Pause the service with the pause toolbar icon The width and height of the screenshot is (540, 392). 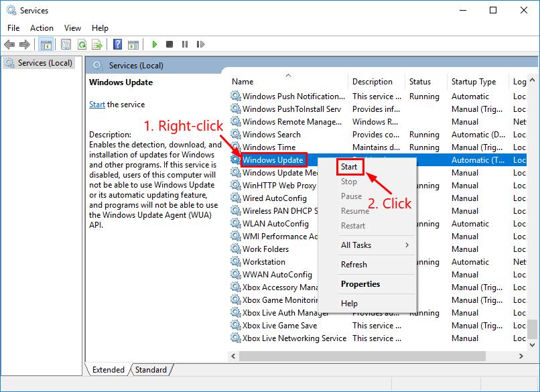tap(186, 44)
